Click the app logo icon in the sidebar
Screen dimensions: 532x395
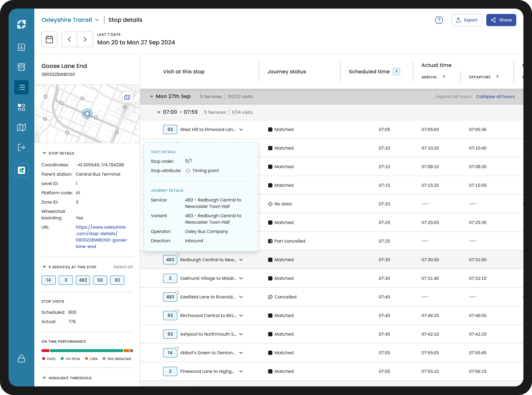coord(21,24)
